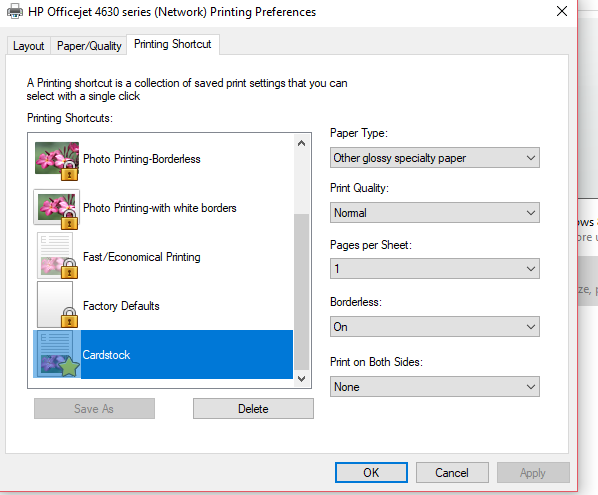Pick the Factory Defaults page icon
Screen dimensions: 598x495
tap(57, 305)
